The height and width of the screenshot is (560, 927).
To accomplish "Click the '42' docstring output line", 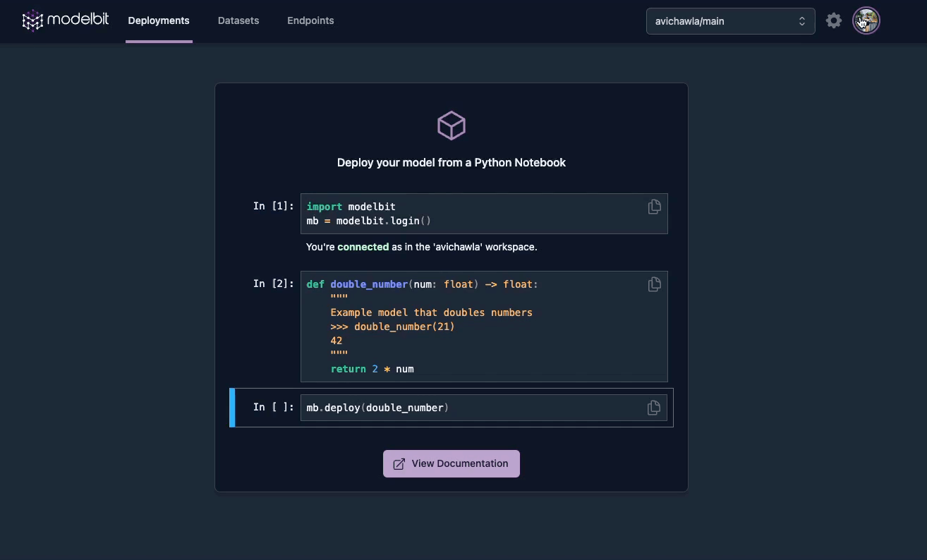I will pyautogui.click(x=337, y=341).
